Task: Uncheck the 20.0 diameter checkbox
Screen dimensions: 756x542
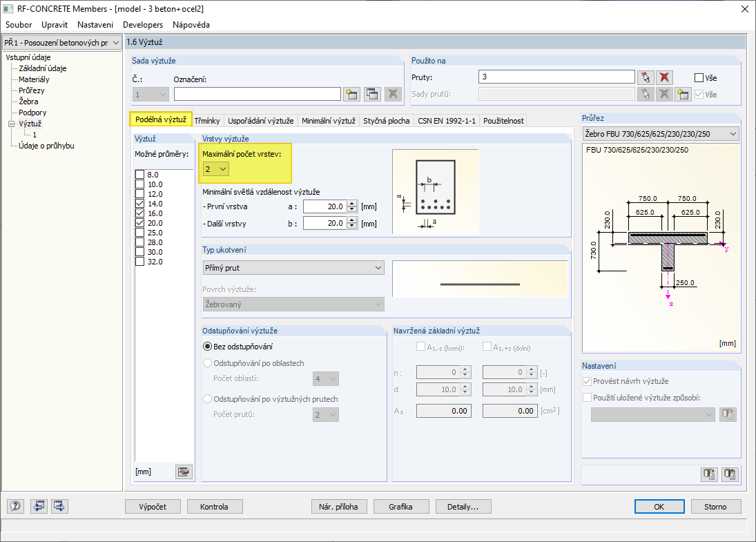Action: [x=140, y=223]
